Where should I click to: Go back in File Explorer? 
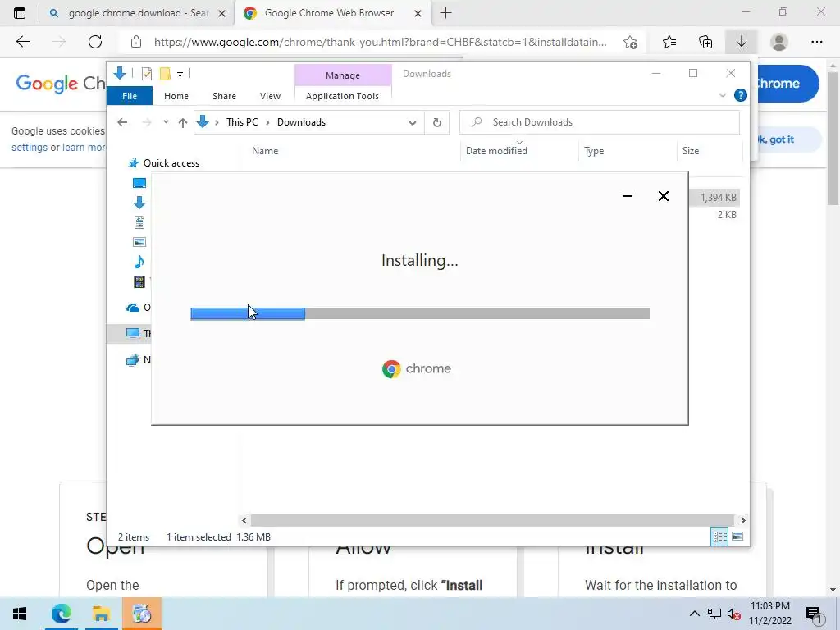click(x=122, y=122)
